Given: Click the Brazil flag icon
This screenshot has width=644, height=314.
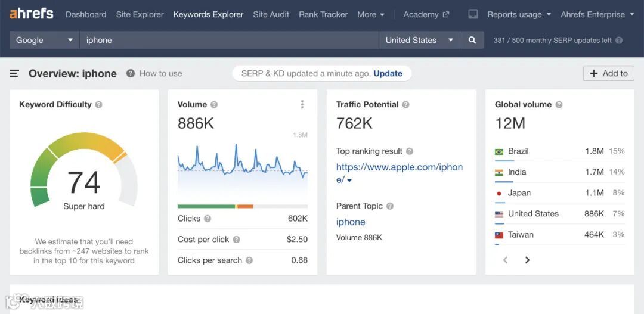Looking at the screenshot, I should 499,152.
